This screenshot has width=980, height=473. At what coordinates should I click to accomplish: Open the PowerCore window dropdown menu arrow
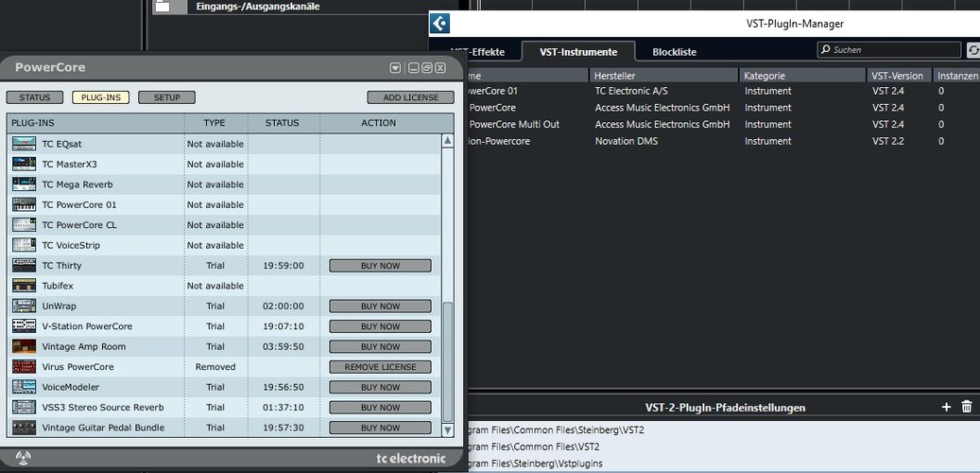click(395, 68)
